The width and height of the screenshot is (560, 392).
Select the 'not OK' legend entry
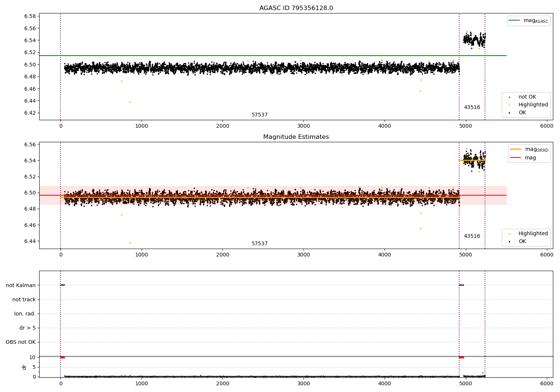(x=527, y=97)
